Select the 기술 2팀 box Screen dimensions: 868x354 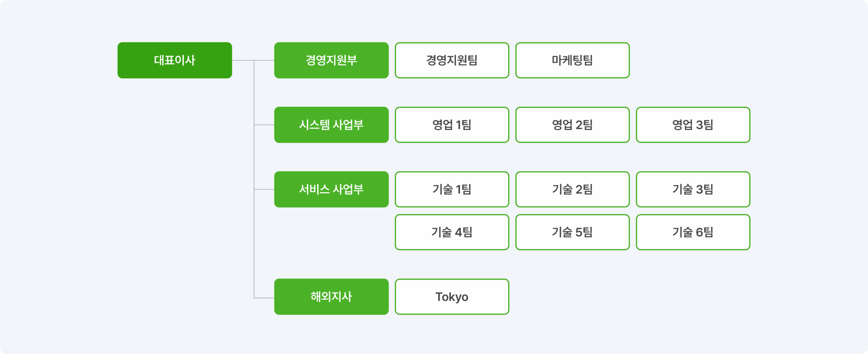[x=572, y=189]
